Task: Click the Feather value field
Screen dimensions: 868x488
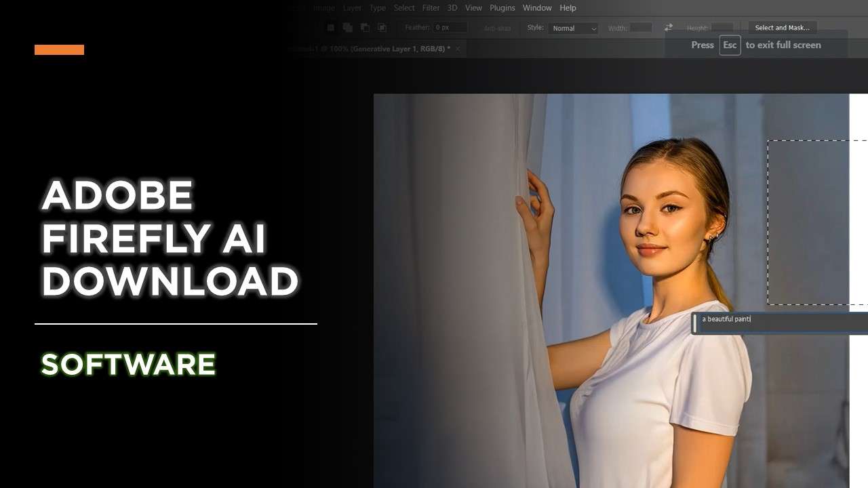Action: [x=451, y=28]
